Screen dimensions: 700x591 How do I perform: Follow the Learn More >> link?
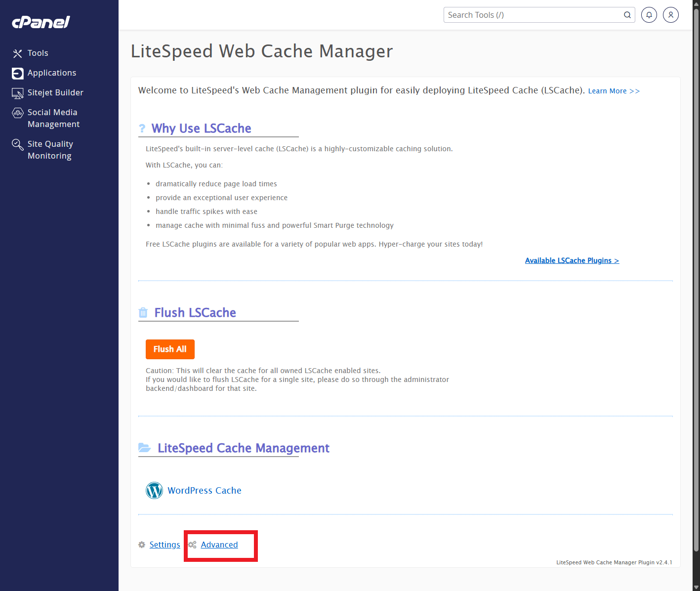614,91
